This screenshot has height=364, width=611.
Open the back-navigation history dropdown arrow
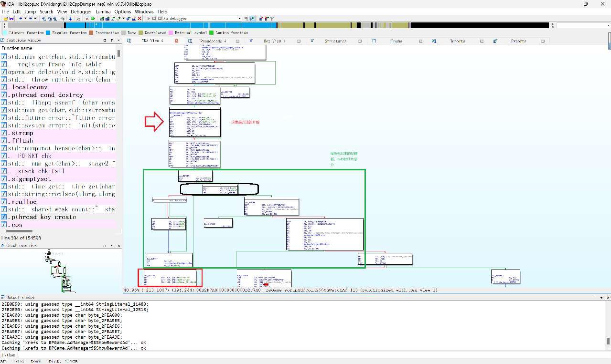pos(25,19)
